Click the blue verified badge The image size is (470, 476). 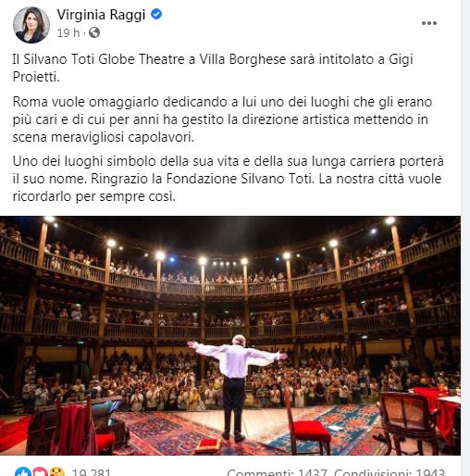[x=156, y=14]
